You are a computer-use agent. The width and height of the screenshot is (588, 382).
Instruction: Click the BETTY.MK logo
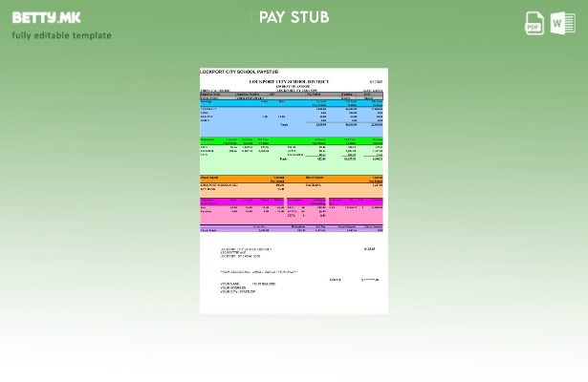click(x=46, y=17)
